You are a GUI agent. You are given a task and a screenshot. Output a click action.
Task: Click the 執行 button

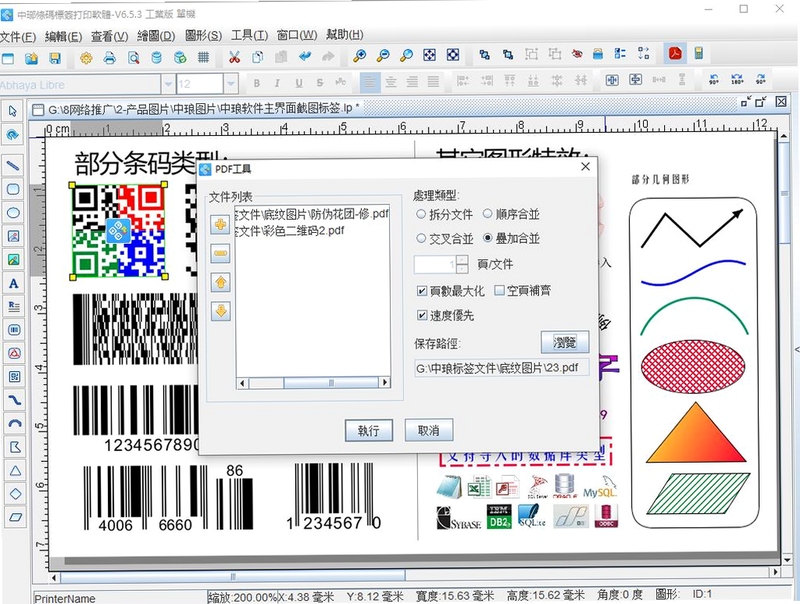368,431
